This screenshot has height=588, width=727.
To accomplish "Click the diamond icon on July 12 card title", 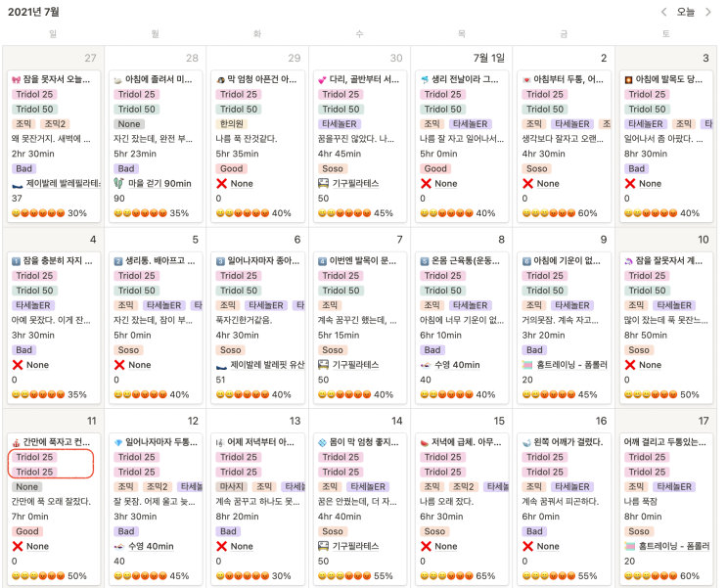I will (118, 442).
